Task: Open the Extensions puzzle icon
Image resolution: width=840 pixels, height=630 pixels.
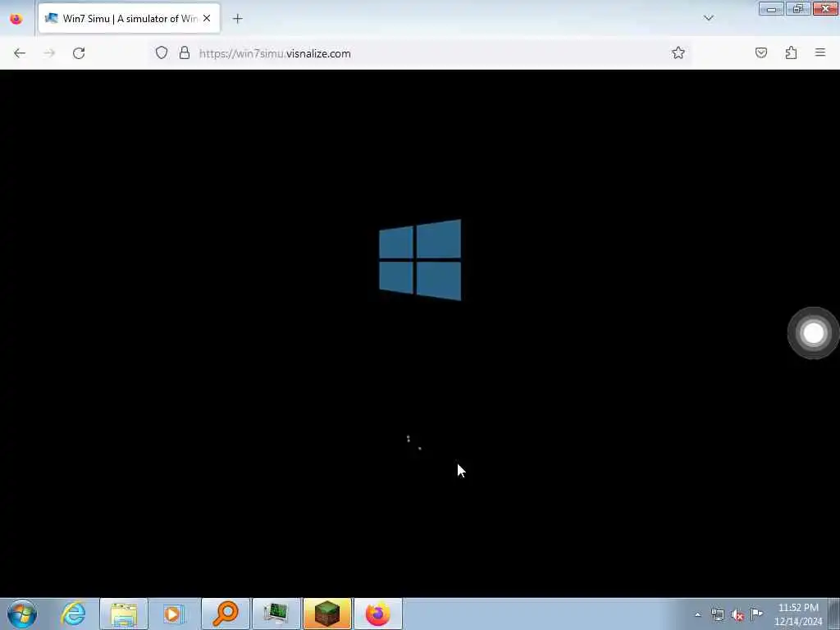Action: tap(791, 52)
